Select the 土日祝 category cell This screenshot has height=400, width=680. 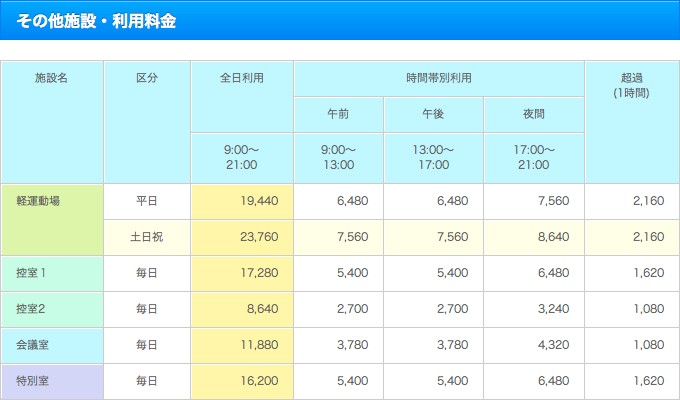click(147, 237)
